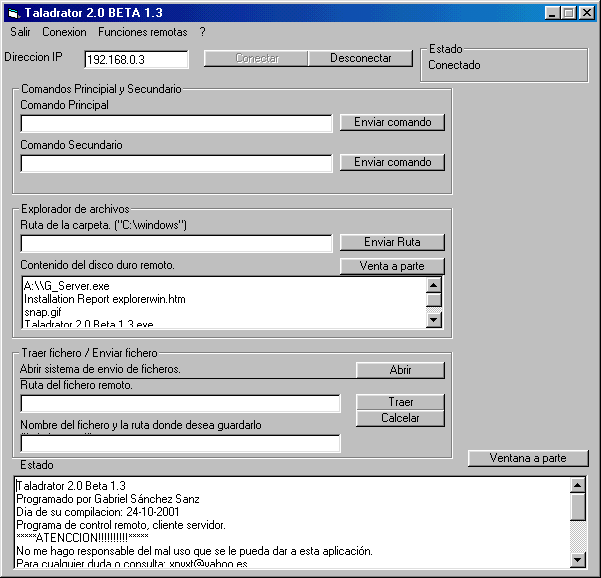Send the main command with Enviar comando
601x578 pixels.
(392, 122)
